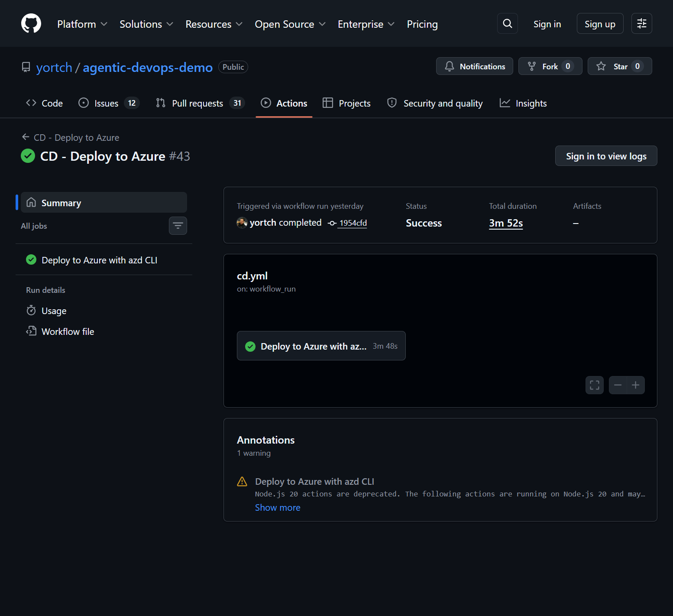Show more of the Node.js deprecation warning
673x616 pixels.
click(x=277, y=507)
